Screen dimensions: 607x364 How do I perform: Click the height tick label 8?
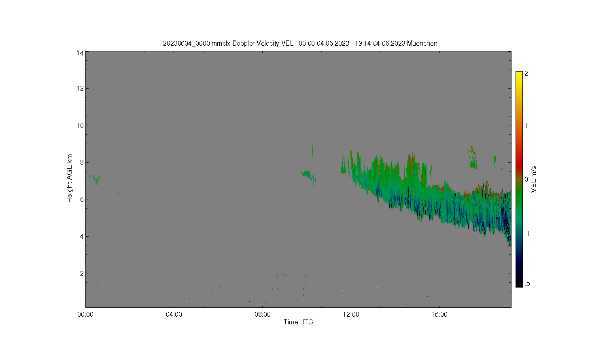82,162
